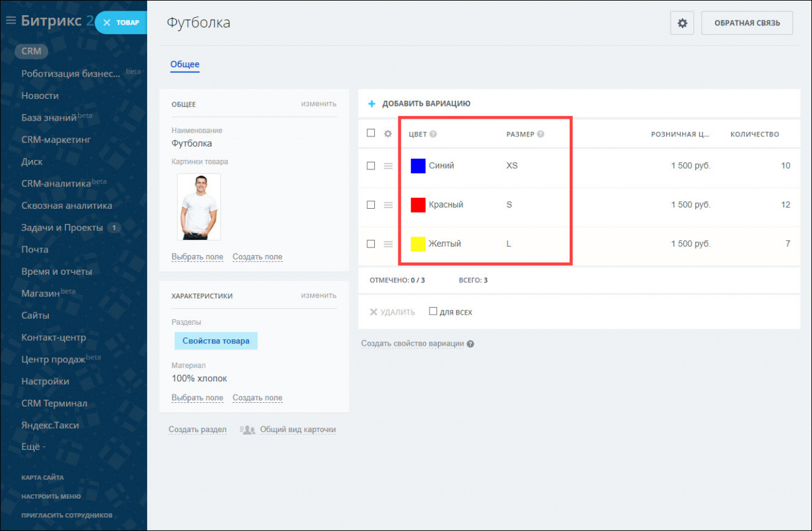Click the people icon beside Общий вид карточки

(247, 429)
